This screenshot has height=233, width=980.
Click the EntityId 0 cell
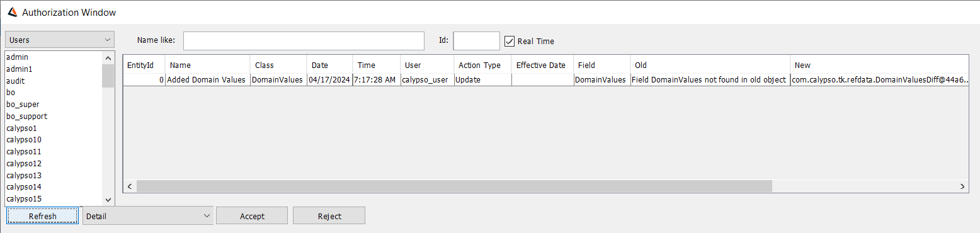click(x=144, y=80)
